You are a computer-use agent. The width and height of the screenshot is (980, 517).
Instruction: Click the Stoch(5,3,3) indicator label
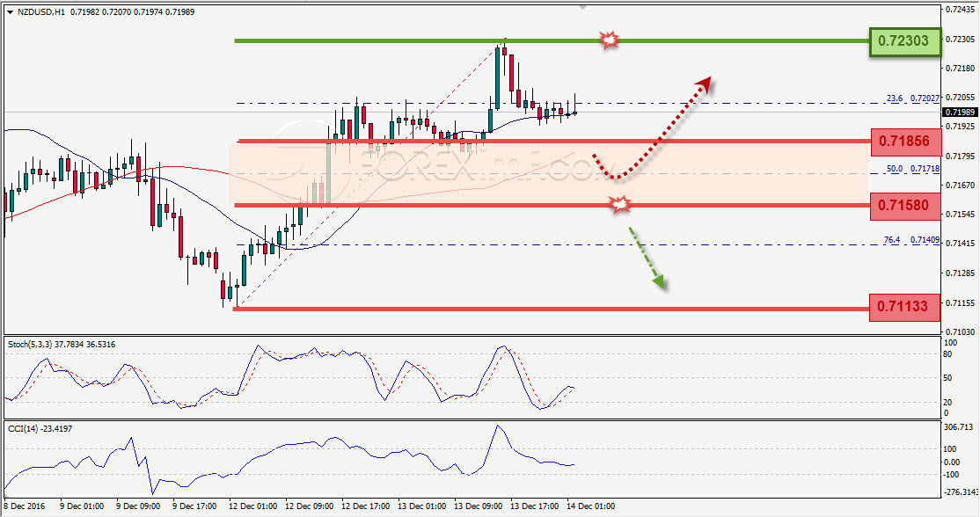click(62, 344)
